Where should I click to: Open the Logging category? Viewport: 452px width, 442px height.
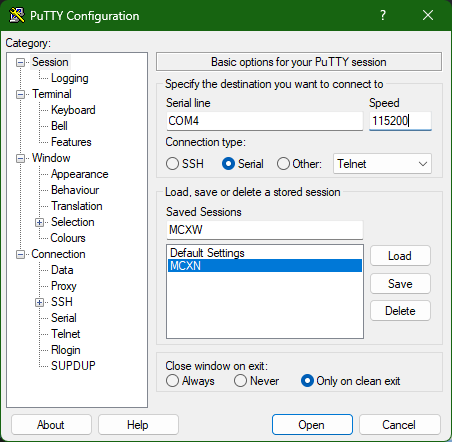pyautogui.click(x=70, y=78)
